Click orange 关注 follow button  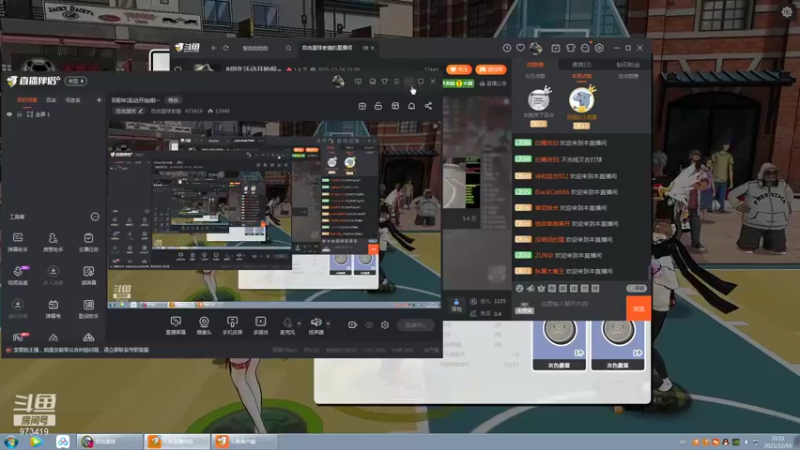coord(459,69)
